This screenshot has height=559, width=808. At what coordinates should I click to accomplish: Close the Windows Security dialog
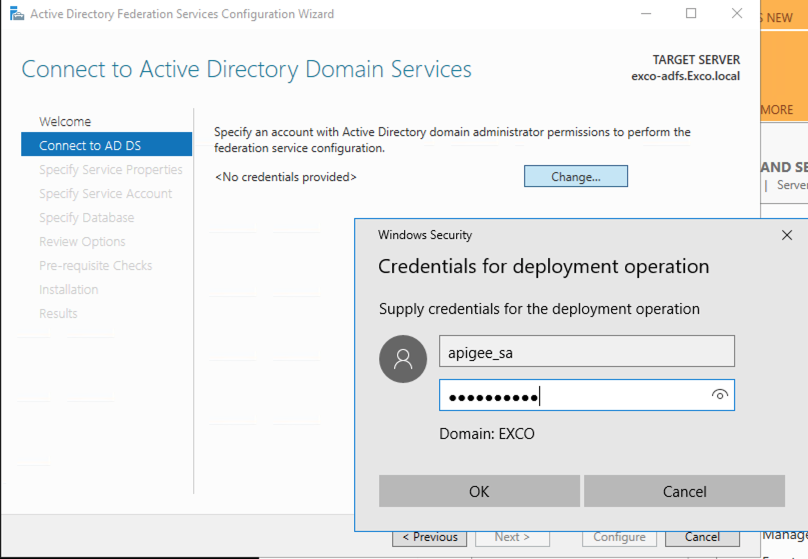pyautogui.click(x=785, y=235)
